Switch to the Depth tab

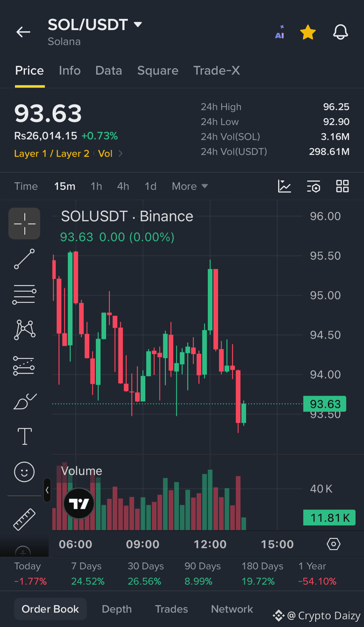tap(117, 609)
